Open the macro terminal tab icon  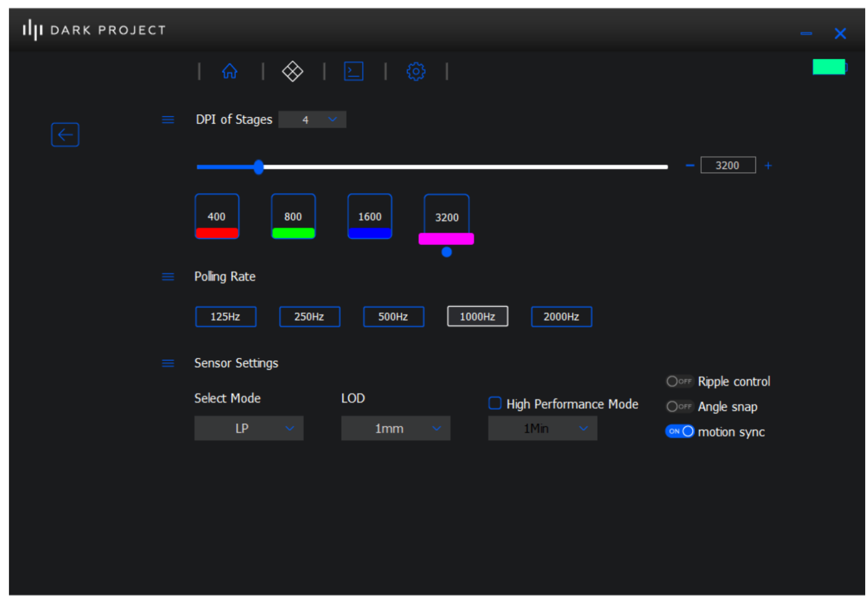[x=354, y=71]
